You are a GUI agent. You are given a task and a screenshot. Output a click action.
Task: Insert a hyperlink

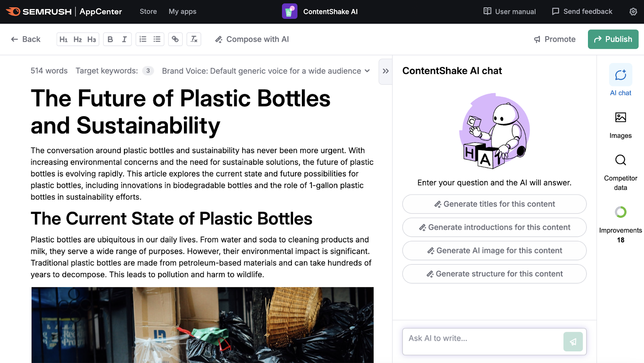[175, 39]
